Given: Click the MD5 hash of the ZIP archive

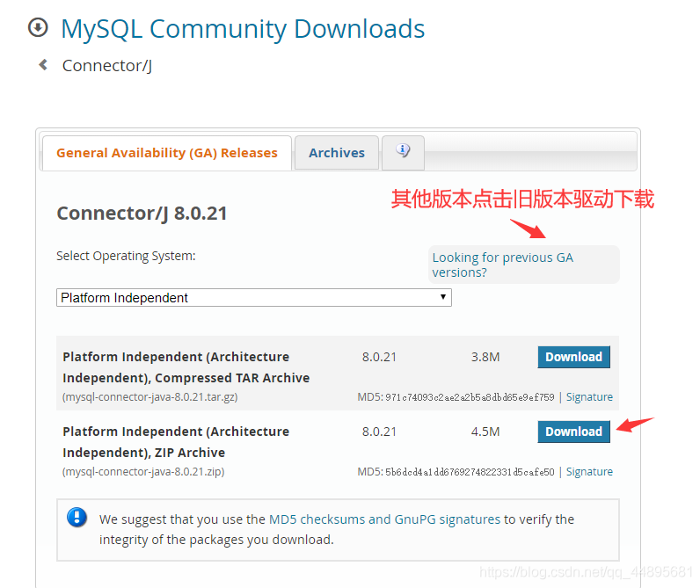Looking at the screenshot, I should [470, 472].
